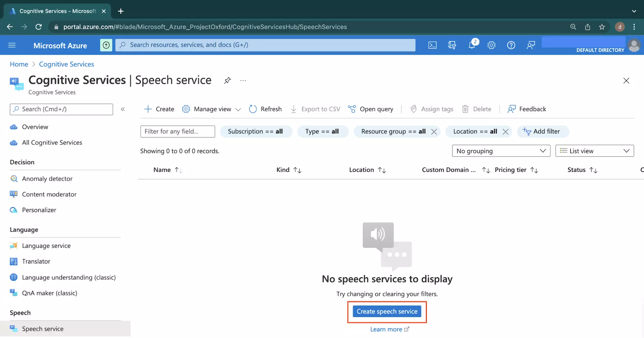Click the browser zoom magnifier icon

click(x=573, y=27)
